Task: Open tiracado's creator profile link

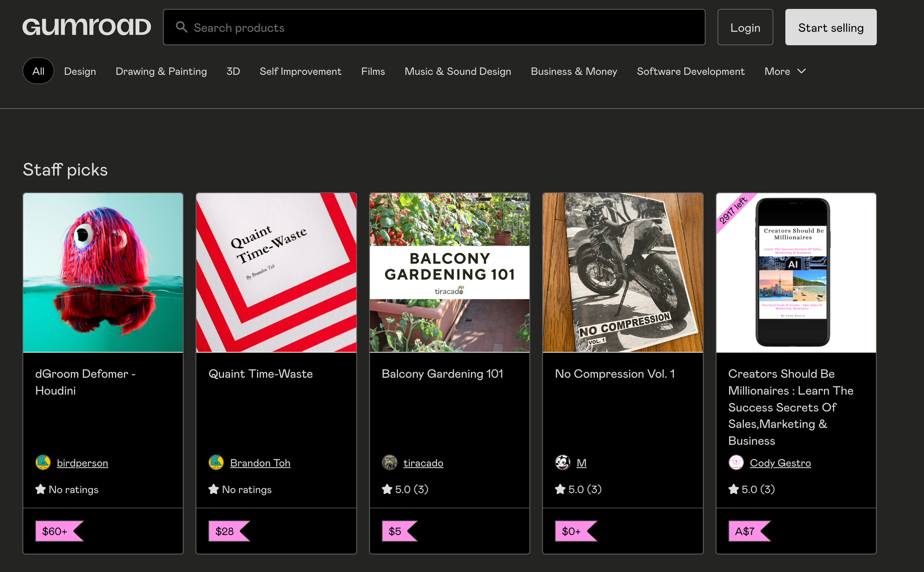Action: [x=423, y=463]
